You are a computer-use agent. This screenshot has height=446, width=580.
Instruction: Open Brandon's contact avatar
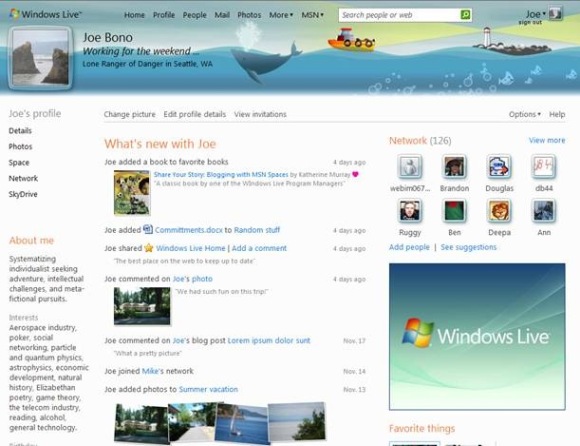coord(454,167)
